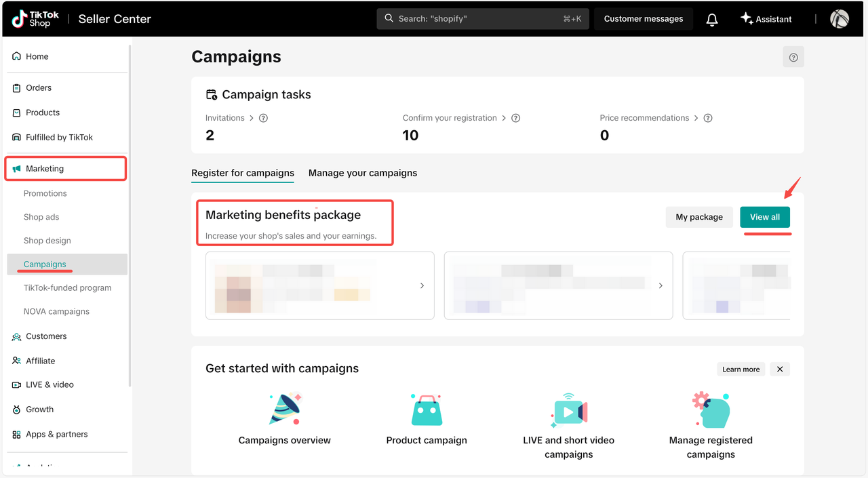Viewport: 868px width, 478px height.
Task: Open the first benefits package card
Action: [x=319, y=285]
